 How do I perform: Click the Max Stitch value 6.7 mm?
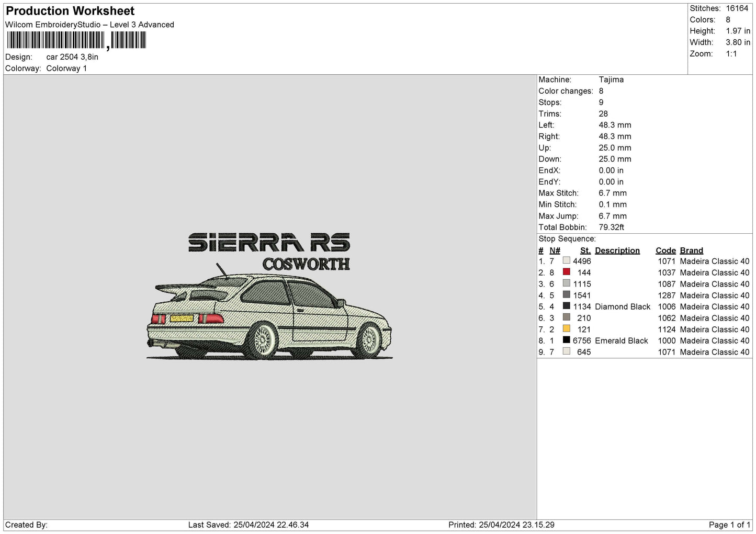613,193
